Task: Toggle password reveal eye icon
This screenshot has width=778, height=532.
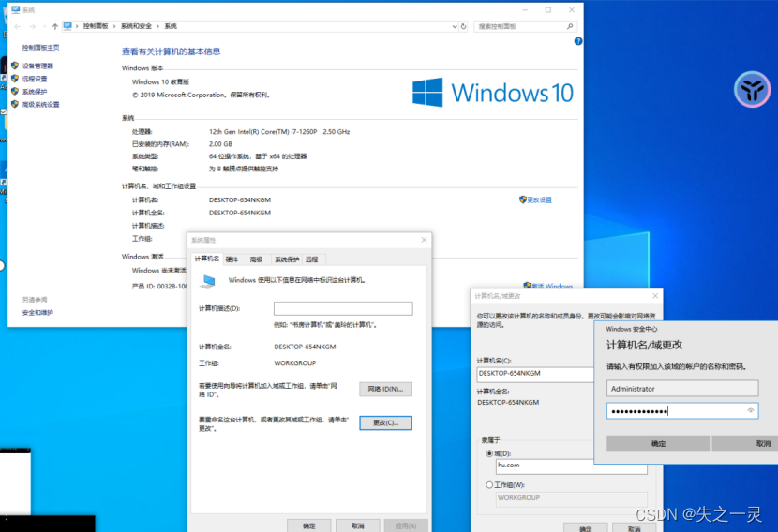Action: 750,410
